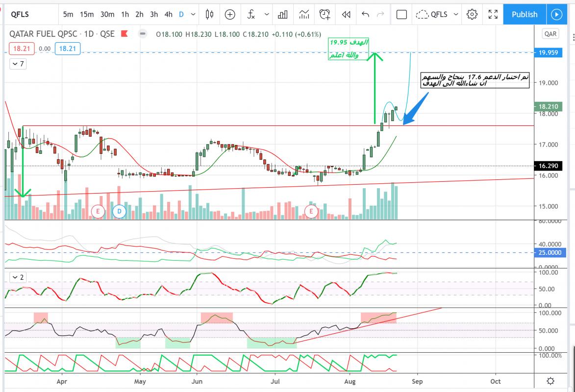Viewport: 575px width, 392px height.
Task: Expand the timeframe dropdown arrow
Action: [193, 14]
